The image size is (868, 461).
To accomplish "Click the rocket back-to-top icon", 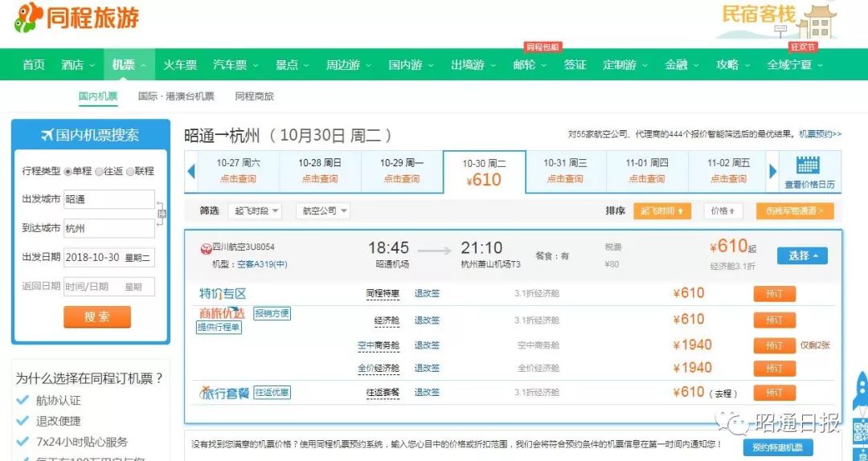I will 862,392.
